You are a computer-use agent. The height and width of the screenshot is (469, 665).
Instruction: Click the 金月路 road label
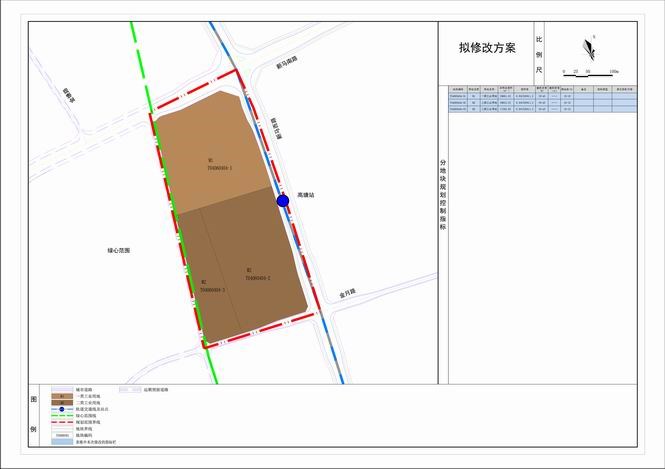click(x=349, y=294)
